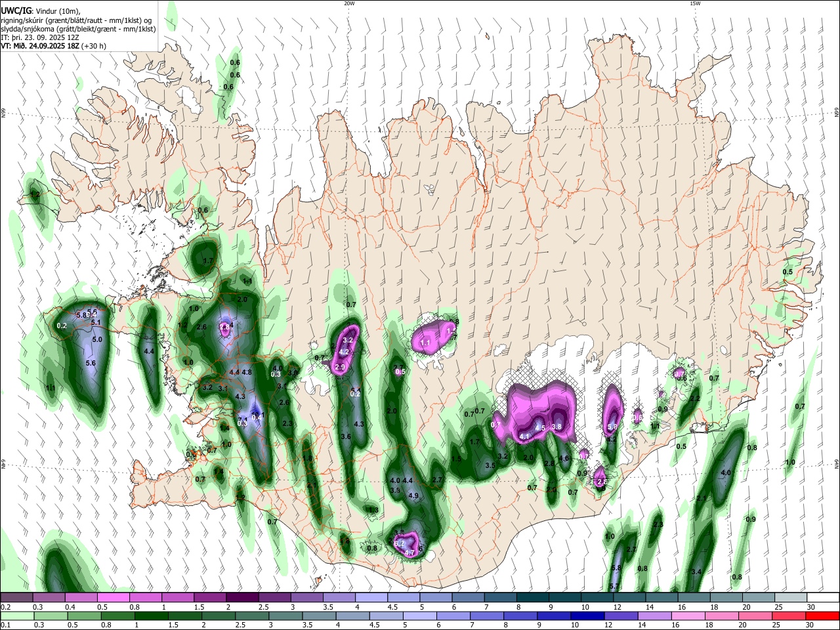The height and width of the screenshot is (630, 840).
Task: Click the darkest purple 2–2.5 snow scale swatch
Action: (x=242, y=597)
